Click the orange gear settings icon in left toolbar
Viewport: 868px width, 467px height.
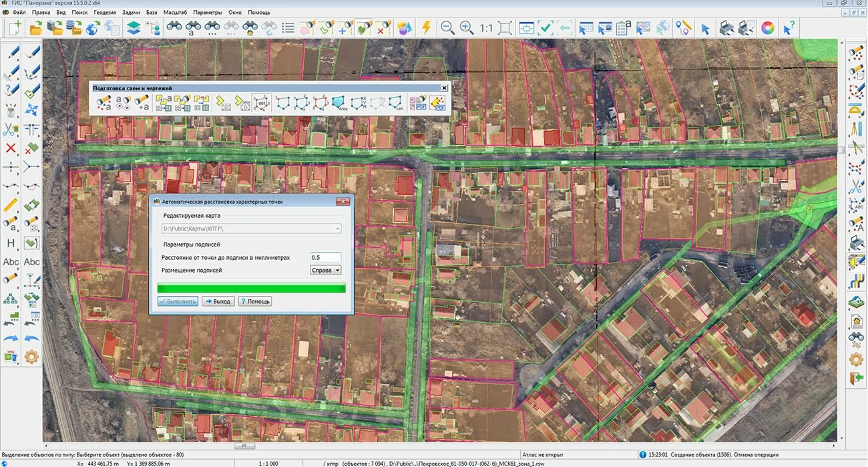coord(31,357)
